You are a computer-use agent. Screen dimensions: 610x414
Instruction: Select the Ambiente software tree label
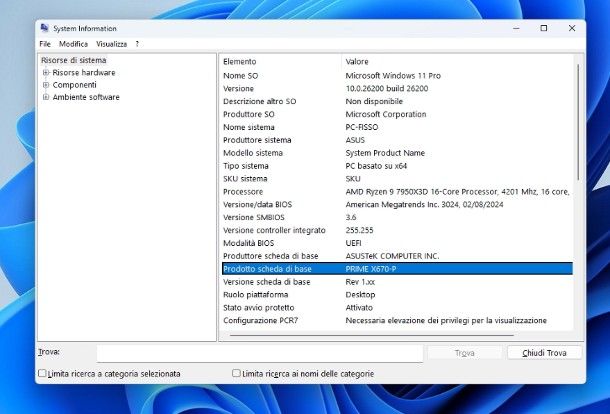coord(86,97)
